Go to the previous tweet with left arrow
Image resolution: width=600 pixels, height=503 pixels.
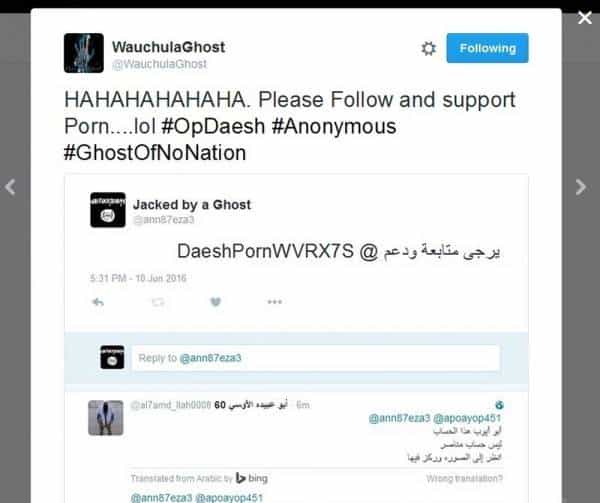10,187
